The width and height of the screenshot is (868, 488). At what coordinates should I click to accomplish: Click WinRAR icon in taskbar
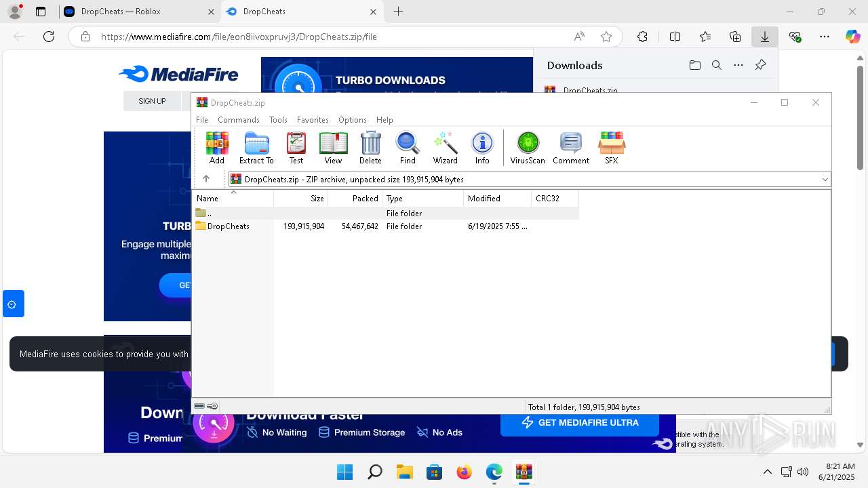point(524,472)
